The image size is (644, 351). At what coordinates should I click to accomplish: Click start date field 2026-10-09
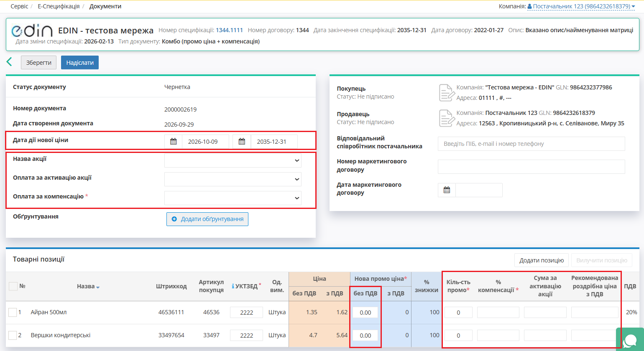tap(205, 142)
